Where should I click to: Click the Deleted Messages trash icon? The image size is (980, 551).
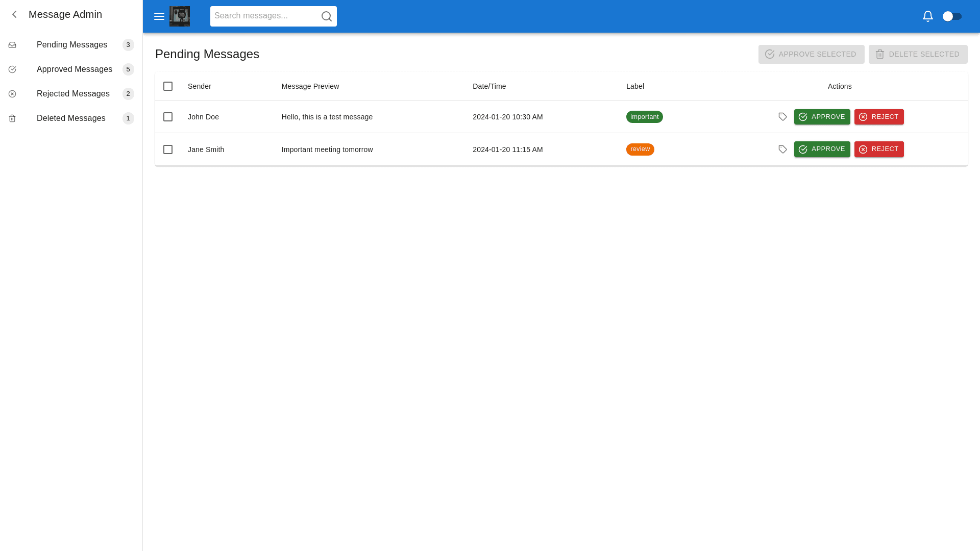pyautogui.click(x=12, y=118)
